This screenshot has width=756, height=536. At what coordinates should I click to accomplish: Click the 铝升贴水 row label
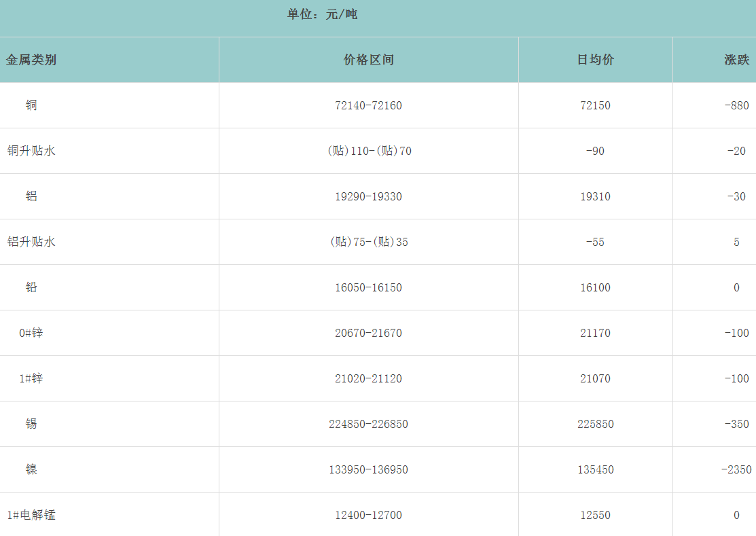[x=31, y=242]
